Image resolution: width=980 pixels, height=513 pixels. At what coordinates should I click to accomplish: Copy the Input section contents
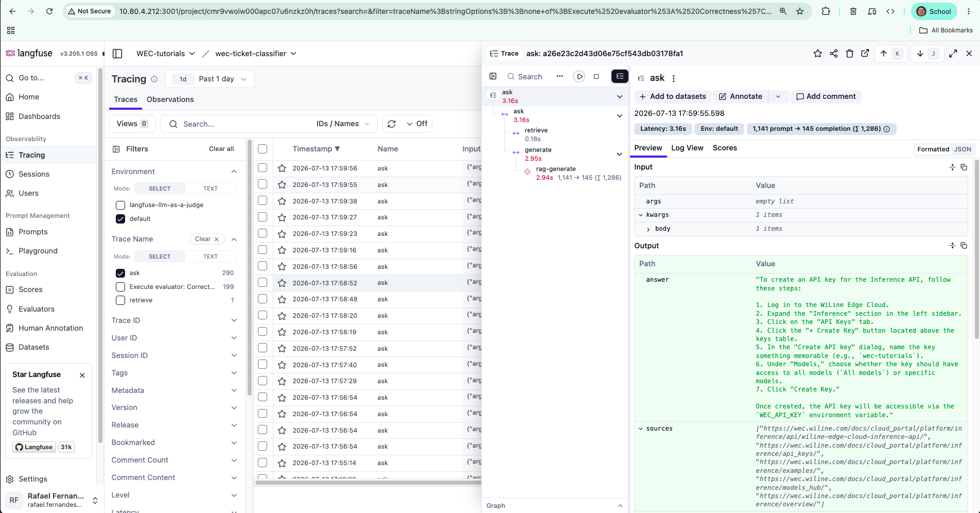coord(964,167)
